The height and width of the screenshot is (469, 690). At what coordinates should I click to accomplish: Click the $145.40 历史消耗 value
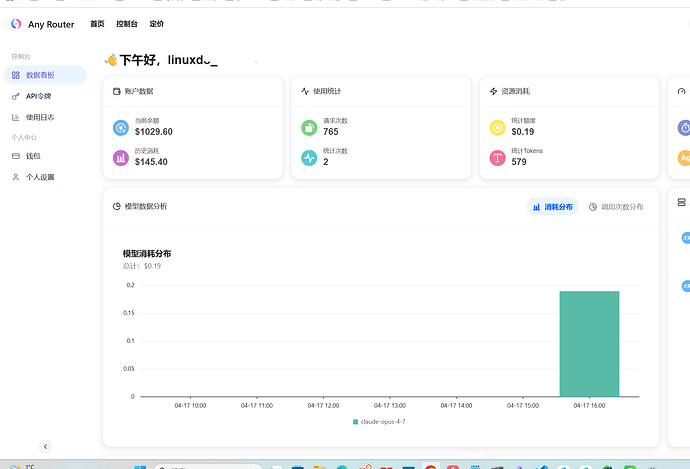[x=151, y=161]
